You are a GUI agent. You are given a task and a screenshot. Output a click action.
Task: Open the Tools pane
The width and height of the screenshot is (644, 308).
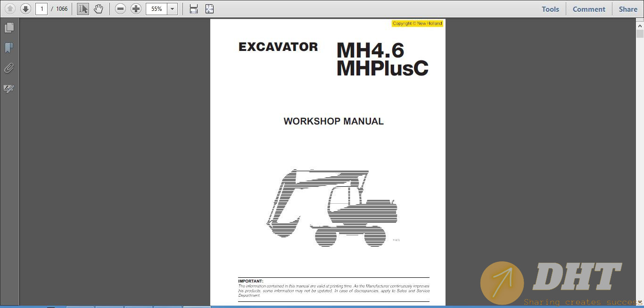[550, 9]
